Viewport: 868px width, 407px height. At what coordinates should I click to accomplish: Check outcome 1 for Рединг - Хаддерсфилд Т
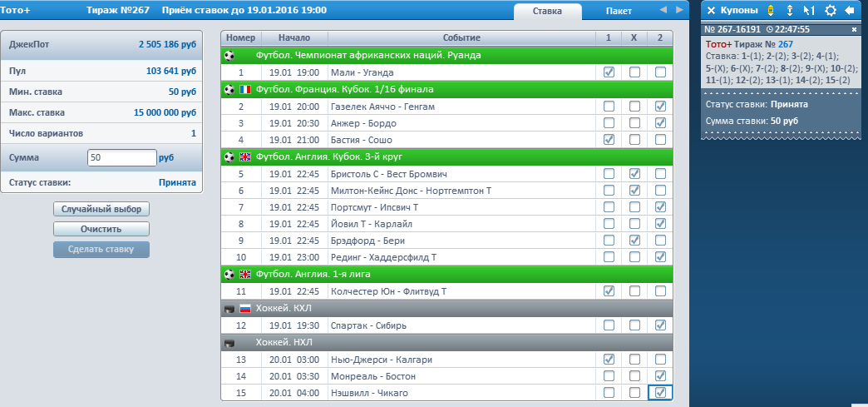pyautogui.click(x=609, y=257)
